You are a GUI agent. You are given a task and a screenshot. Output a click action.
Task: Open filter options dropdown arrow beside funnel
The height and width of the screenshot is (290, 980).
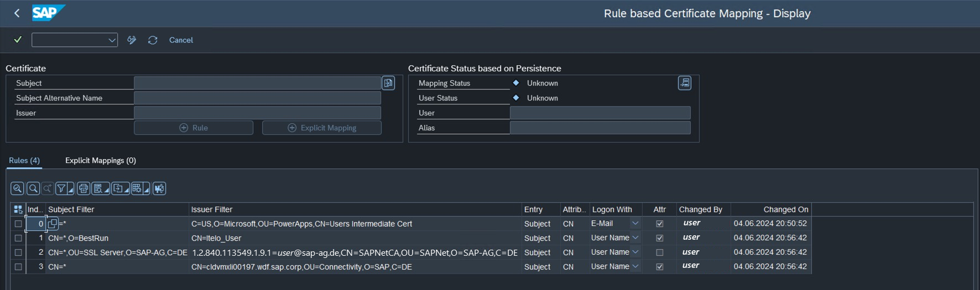[x=71, y=189]
